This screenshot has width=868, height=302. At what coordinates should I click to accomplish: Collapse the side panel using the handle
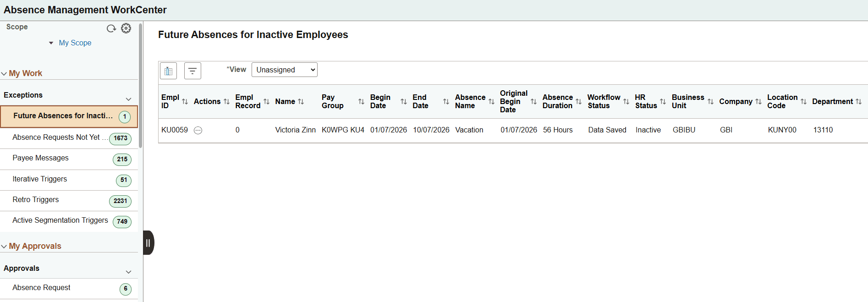[148, 243]
